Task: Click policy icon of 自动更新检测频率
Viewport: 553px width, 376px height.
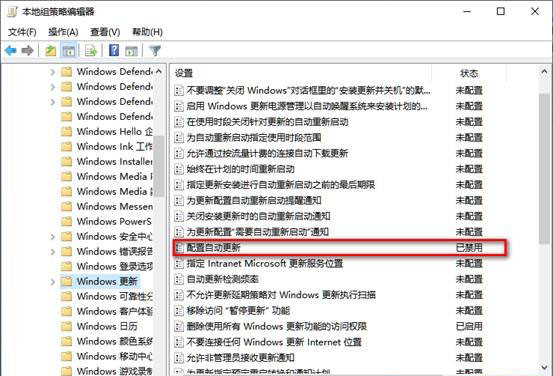Action: tap(179, 279)
